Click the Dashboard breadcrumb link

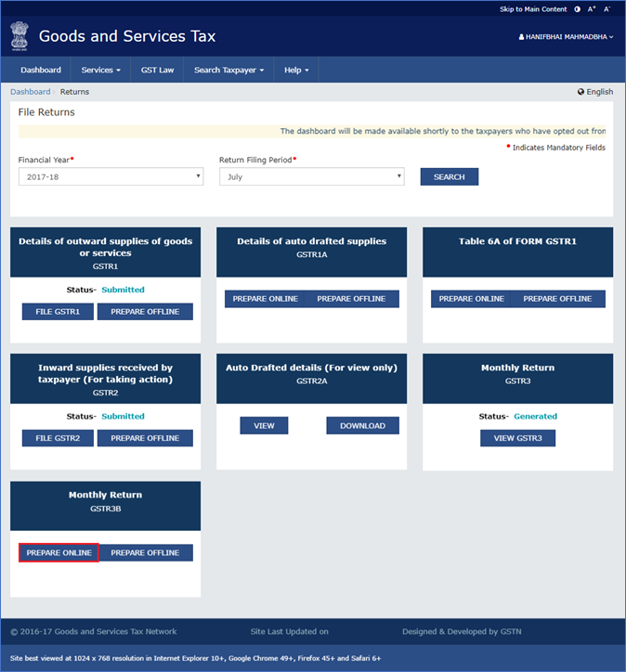(30, 92)
